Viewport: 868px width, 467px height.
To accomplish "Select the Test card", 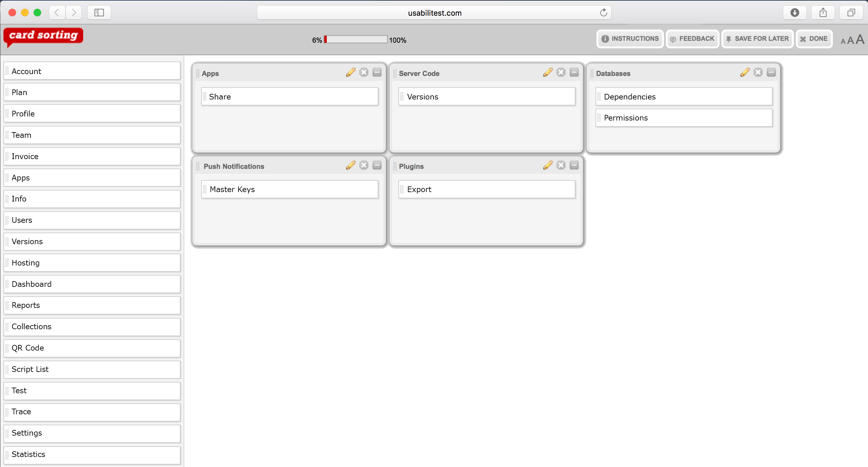I will [92, 390].
